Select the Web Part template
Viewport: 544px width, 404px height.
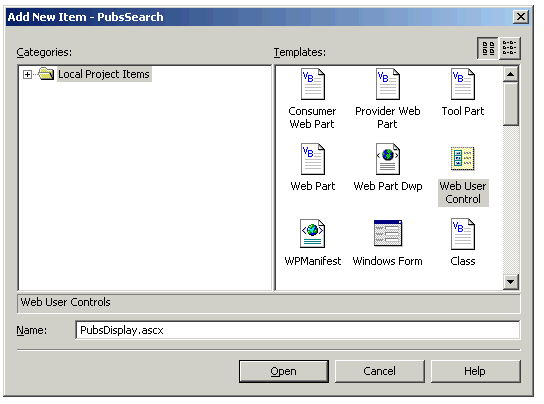click(313, 168)
